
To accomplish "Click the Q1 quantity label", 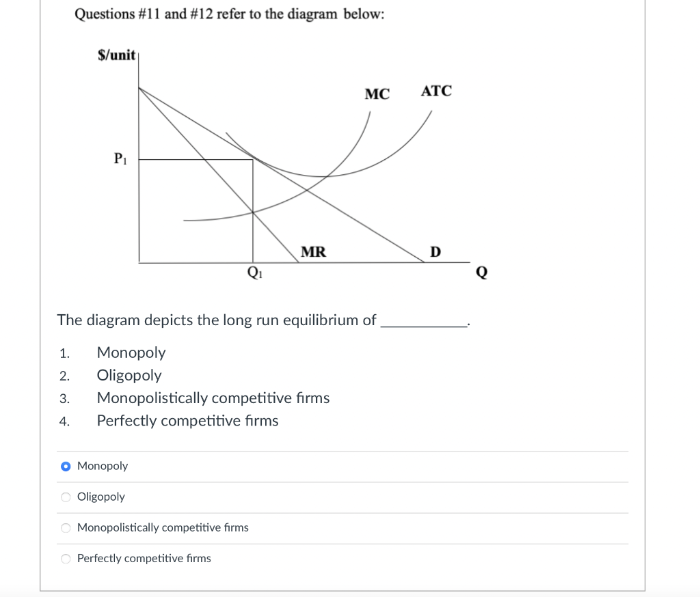I will point(255,273).
